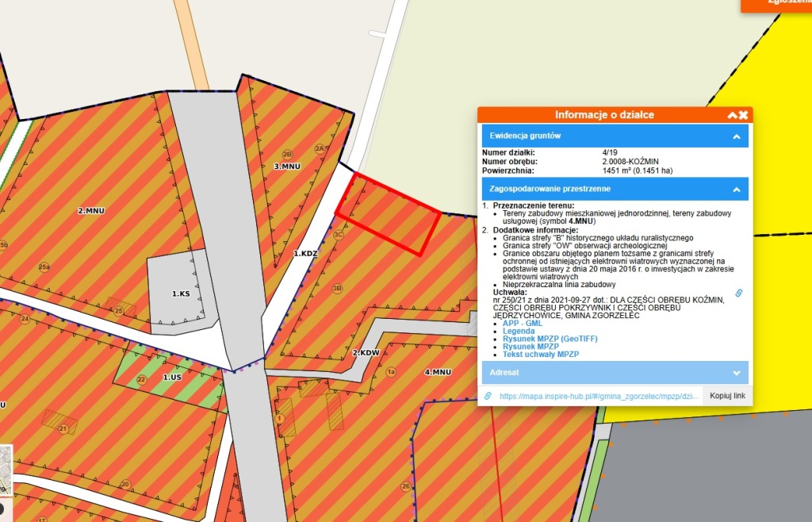Click the 1.KS gray area on the map
Screen dimensions: 812x522
click(x=180, y=294)
